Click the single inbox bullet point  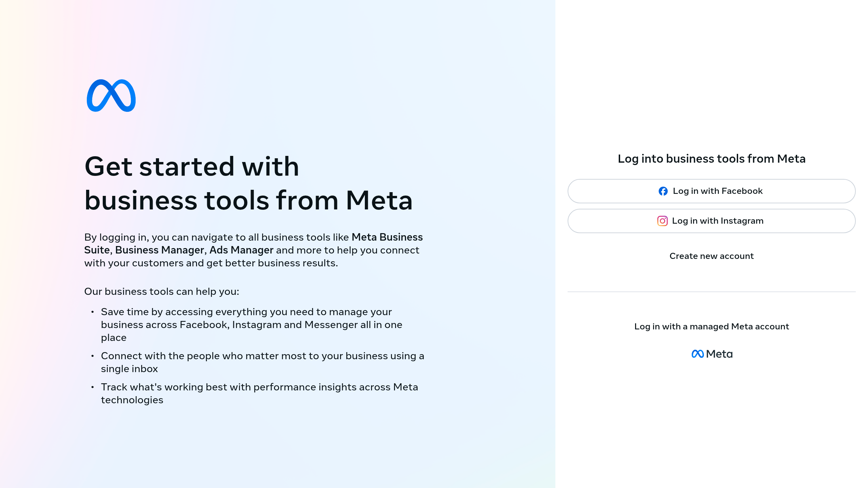(262, 362)
